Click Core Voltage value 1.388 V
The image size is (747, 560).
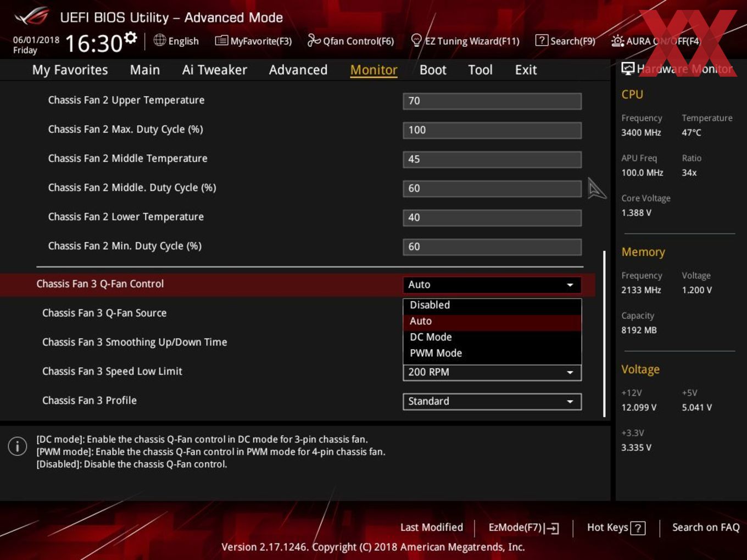click(x=636, y=213)
